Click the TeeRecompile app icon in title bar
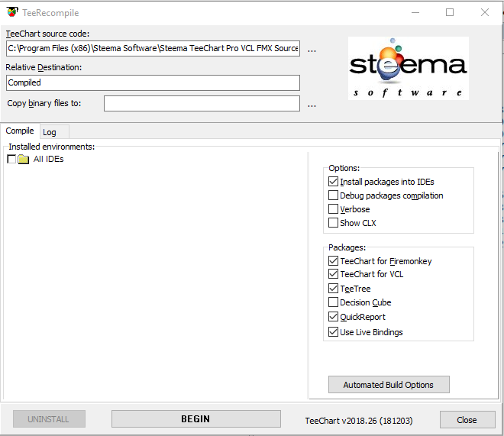 click(12, 12)
